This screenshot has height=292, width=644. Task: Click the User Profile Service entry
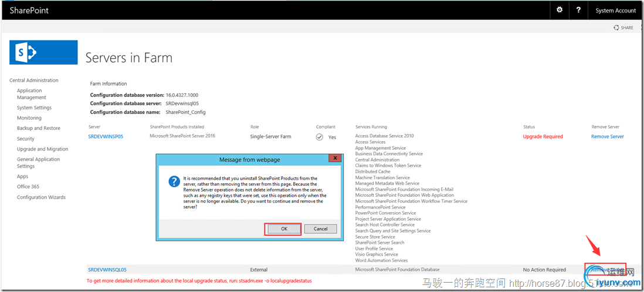374,249
